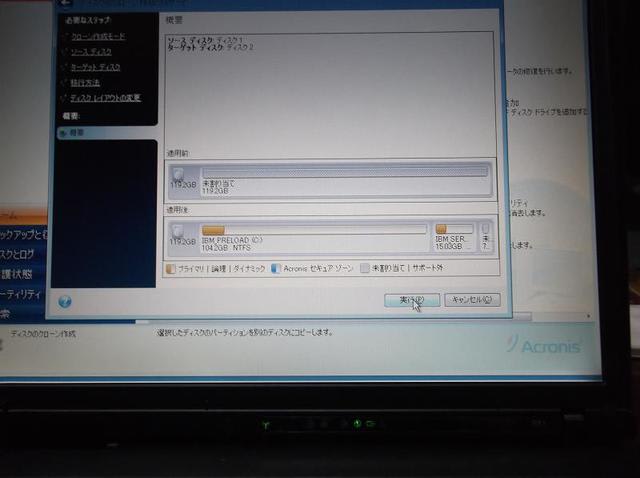Screen dimensions: 640x478
Task: Click the scroll arrow in main window scrollbar
Action: coord(588,316)
